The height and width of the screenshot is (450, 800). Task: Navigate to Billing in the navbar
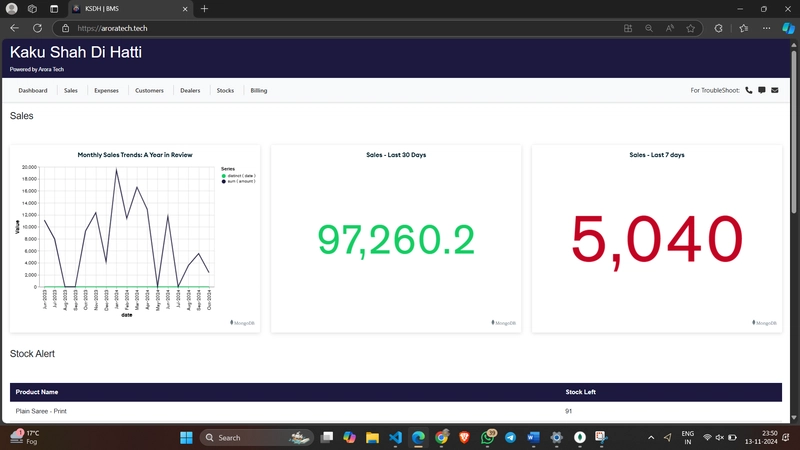click(258, 90)
